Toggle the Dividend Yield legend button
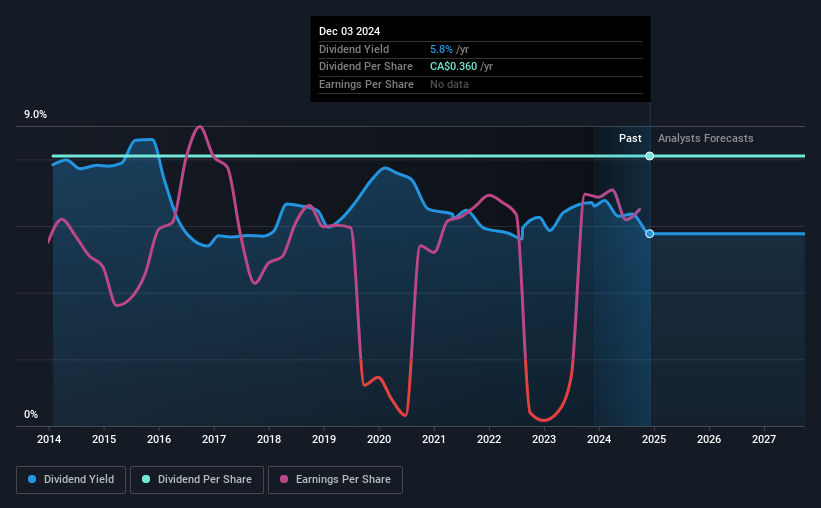The height and width of the screenshot is (508, 821). coord(71,480)
